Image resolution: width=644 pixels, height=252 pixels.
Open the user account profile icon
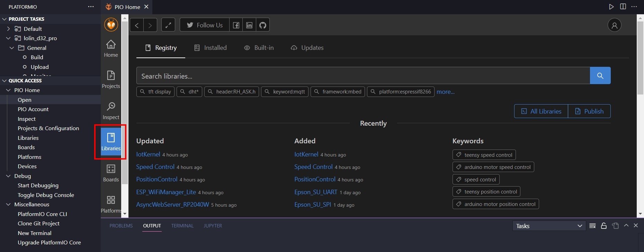point(614,25)
